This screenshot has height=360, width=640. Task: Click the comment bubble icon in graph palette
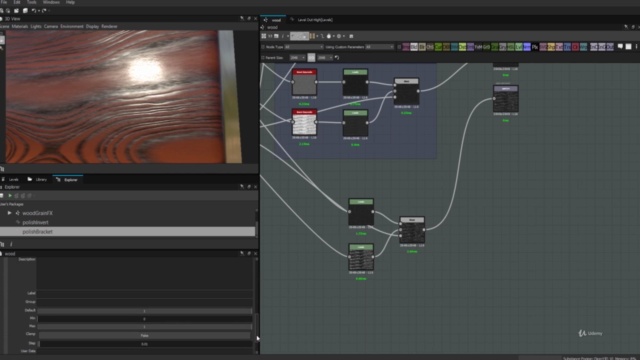coord(620,47)
